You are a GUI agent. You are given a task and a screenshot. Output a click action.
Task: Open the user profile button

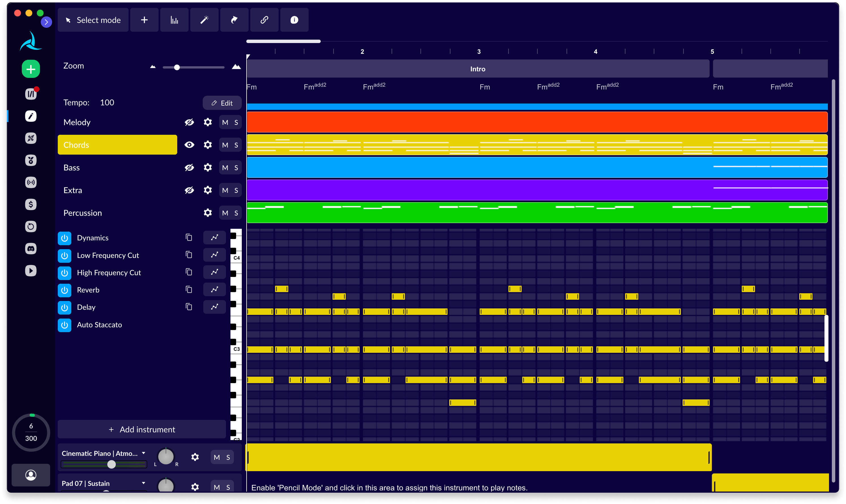[x=31, y=475]
